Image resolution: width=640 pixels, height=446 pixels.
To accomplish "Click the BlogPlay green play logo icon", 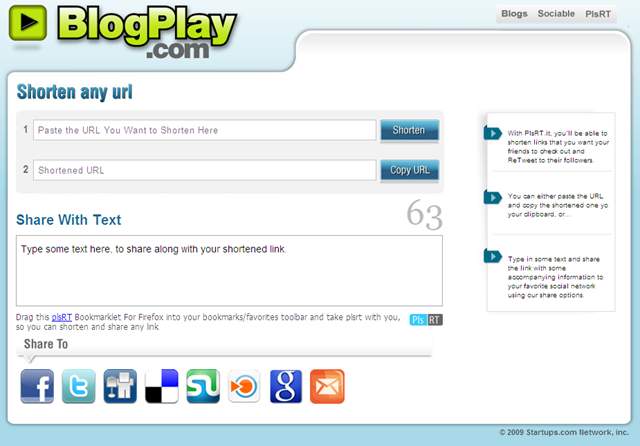I will pyautogui.click(x=28, y=23).
